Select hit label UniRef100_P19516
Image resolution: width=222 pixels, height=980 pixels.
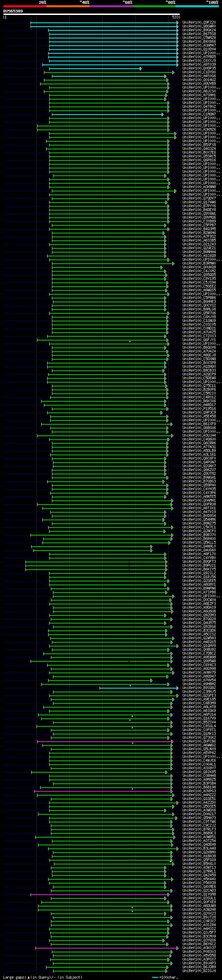[199, 408]
